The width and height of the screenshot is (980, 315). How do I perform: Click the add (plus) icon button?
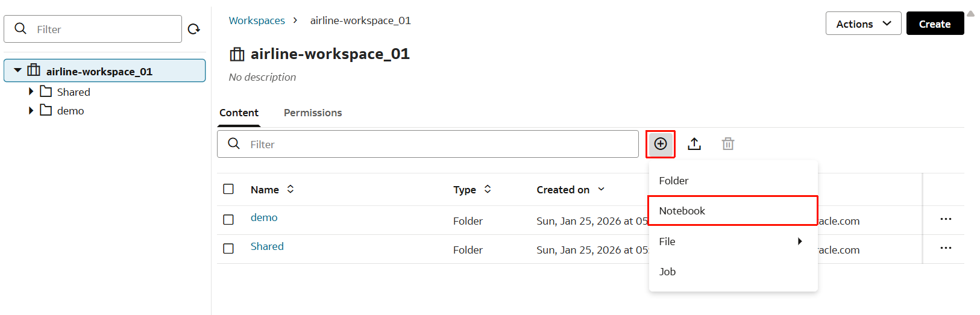661,144
